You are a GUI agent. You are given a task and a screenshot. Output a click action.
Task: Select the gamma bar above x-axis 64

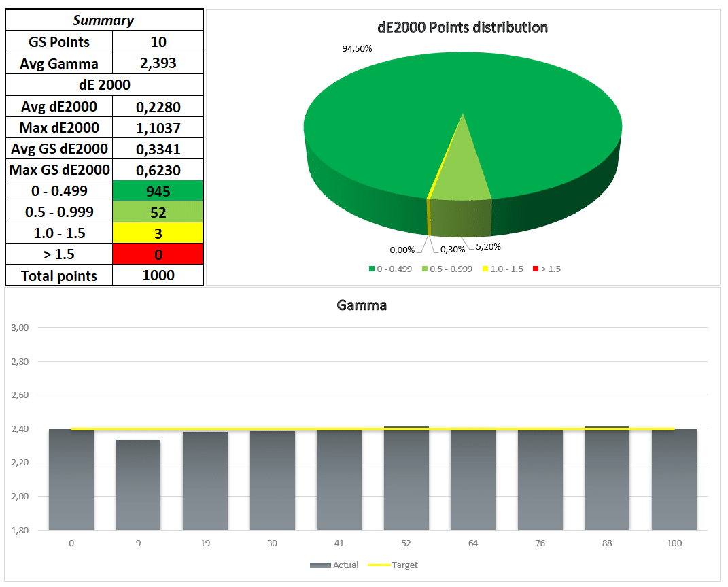point(473,479)
